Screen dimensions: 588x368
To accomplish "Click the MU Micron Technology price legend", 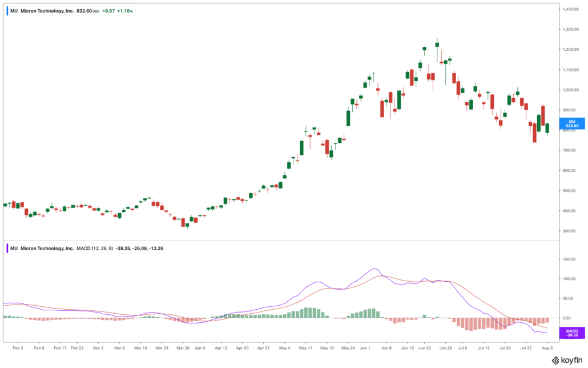I will (x=71, y=11).
